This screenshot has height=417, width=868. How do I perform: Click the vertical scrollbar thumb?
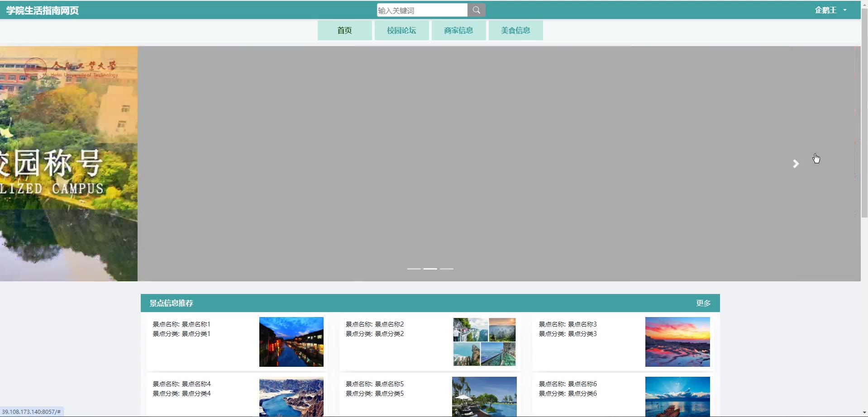coord(864,113)
